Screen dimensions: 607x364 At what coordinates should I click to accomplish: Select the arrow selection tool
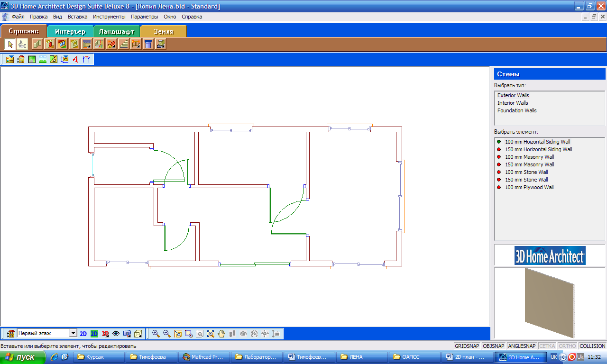(10, 44)
